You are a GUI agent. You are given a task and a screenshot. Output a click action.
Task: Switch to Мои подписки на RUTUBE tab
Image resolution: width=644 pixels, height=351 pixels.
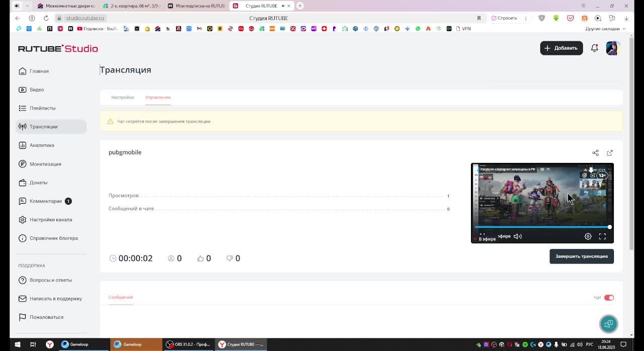[196, 6]
